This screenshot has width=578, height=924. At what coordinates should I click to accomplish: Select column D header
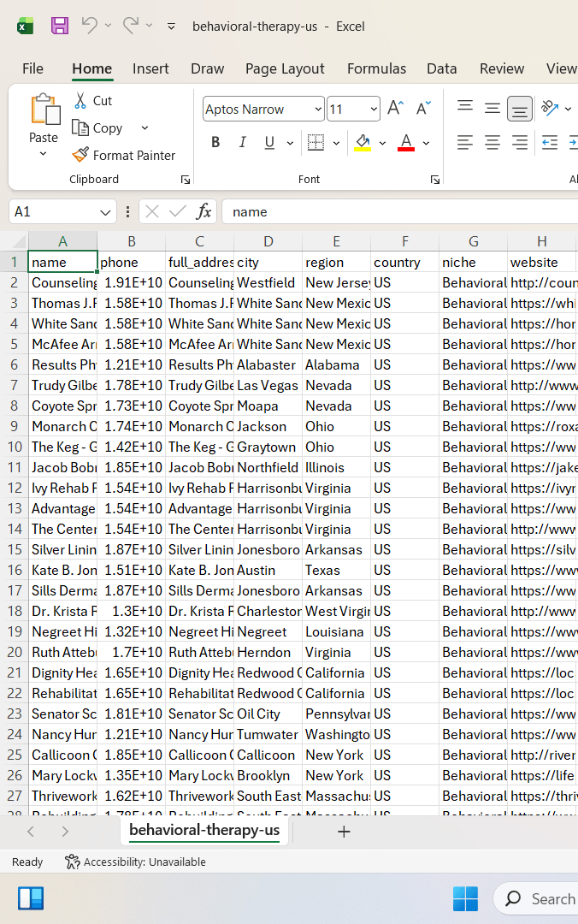pyautogui.click(x=268, y=241)
